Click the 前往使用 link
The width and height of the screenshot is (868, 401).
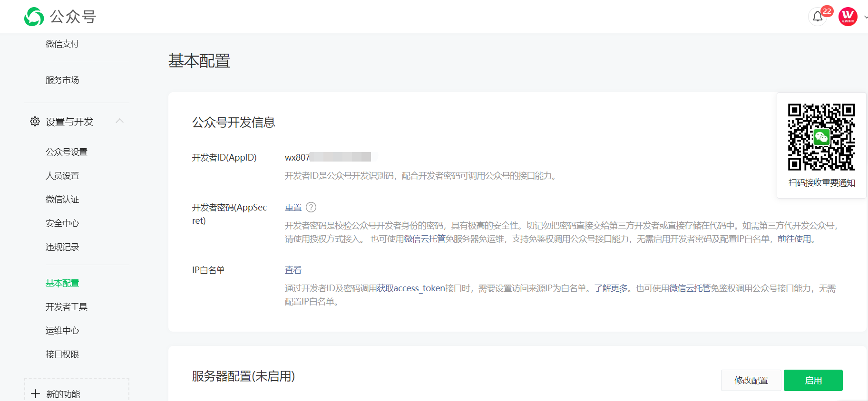[794, 239]
